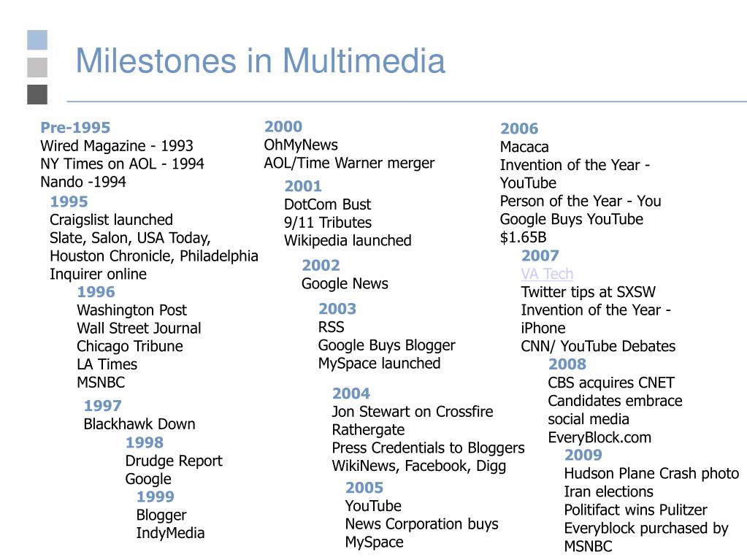Viewport: 747px width, 560px height.
Task: Select Craigslist launched text
Action: [112, 220]
